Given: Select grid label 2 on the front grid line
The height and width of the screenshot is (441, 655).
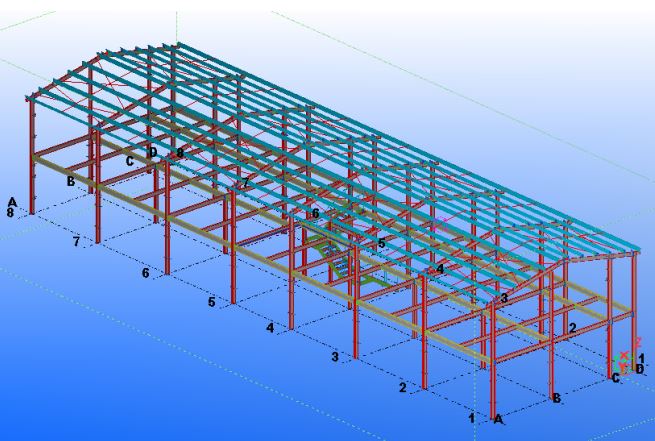Looking at the screenshot, I should 402,387.
